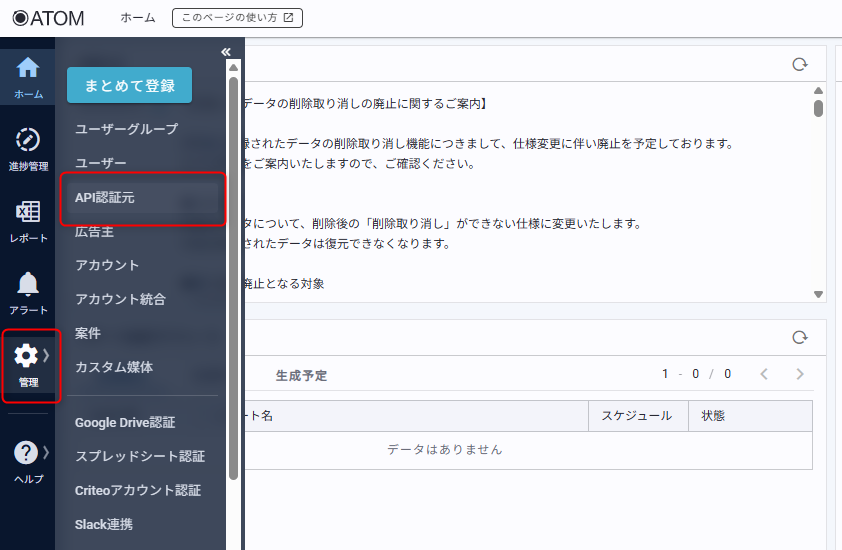Refresh the report schedule panel
The height and width of the screenshot is (550, 842).
point(799,338)
